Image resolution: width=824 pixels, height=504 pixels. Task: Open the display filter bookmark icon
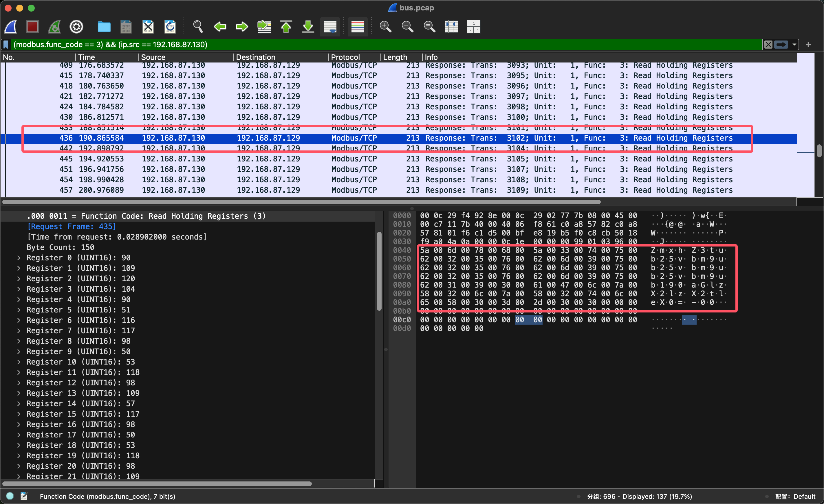point(6,45)
